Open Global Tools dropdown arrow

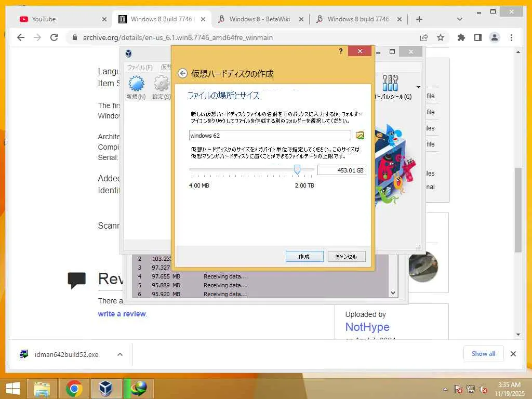[x=418, y=87]
